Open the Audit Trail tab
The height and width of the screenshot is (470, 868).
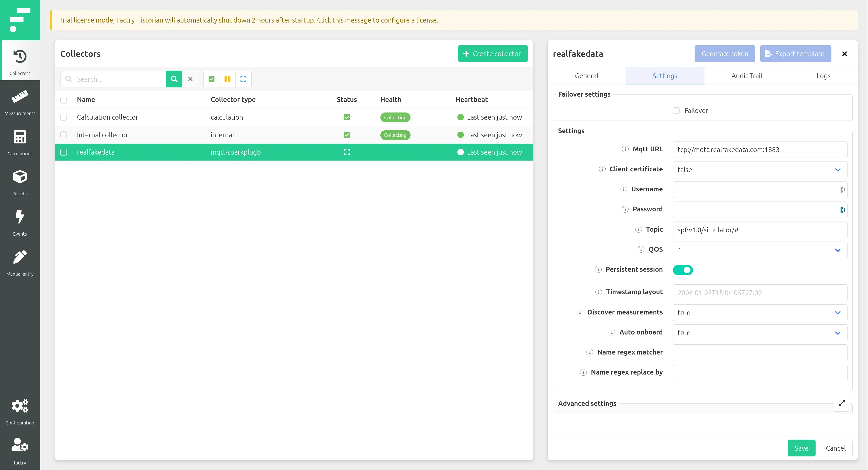click(x=746, y=76)
